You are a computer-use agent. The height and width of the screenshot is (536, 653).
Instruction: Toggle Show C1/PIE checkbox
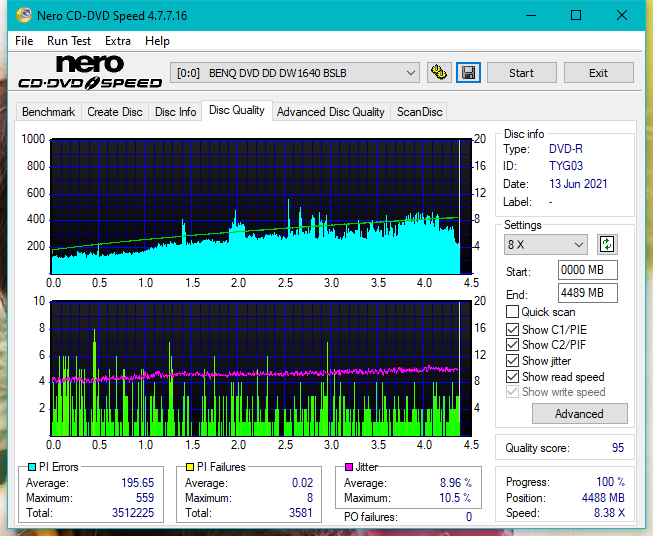point(512,329)
